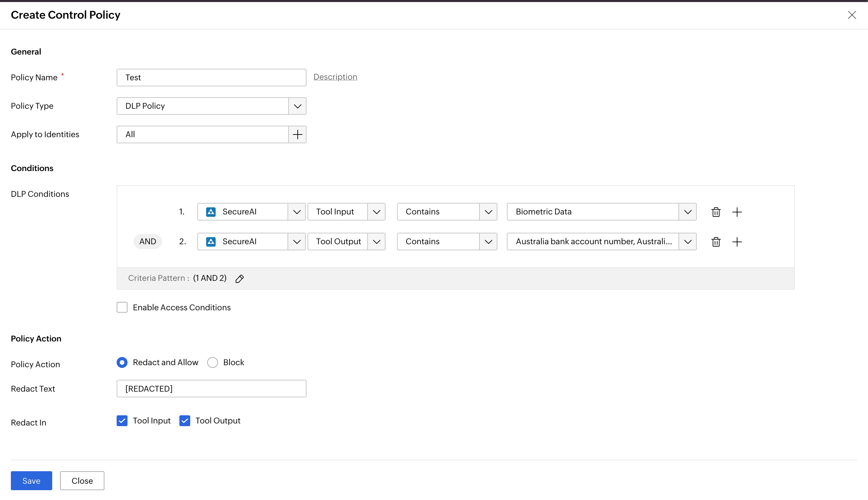Image resolution: width=868 pixels, height=500 pixels.
Task: Select Block policy action
Action: tap(212, 362)
